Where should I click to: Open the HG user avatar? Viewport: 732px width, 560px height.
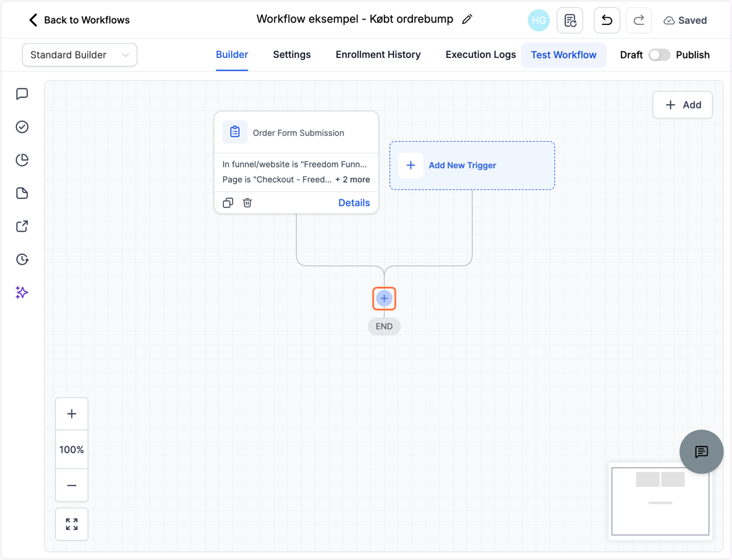[x=539, y=20]
